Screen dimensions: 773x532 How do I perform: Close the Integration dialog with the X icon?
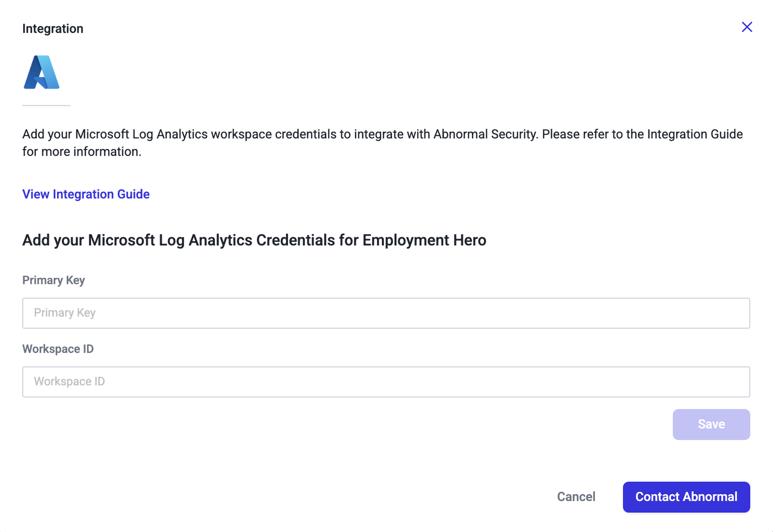[x=747, y=27]
